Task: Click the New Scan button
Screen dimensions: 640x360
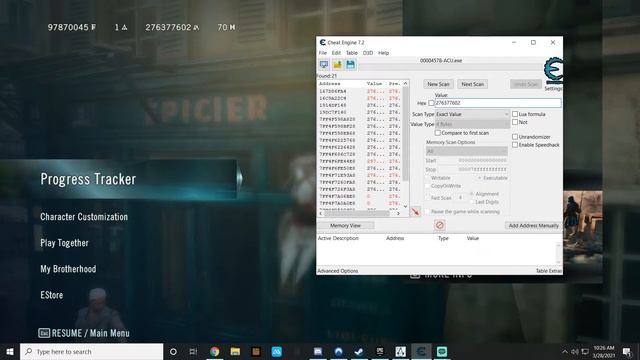Action: (438, 84)
